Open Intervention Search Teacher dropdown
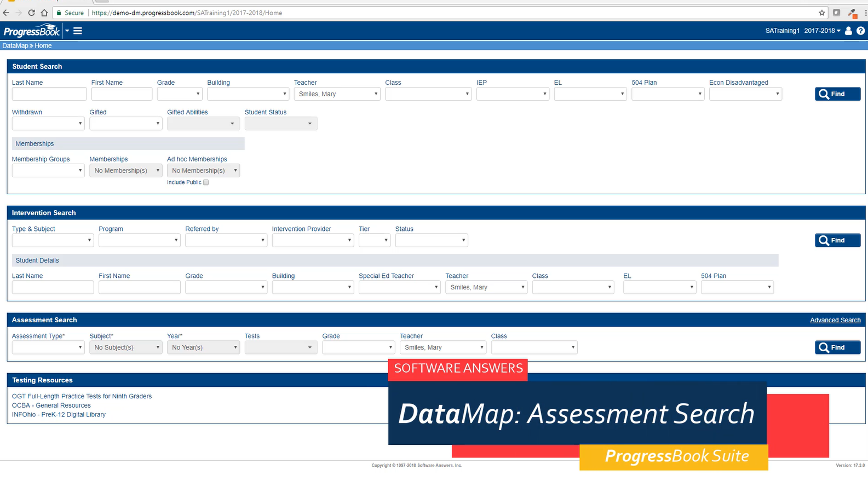 click(486, 287)
